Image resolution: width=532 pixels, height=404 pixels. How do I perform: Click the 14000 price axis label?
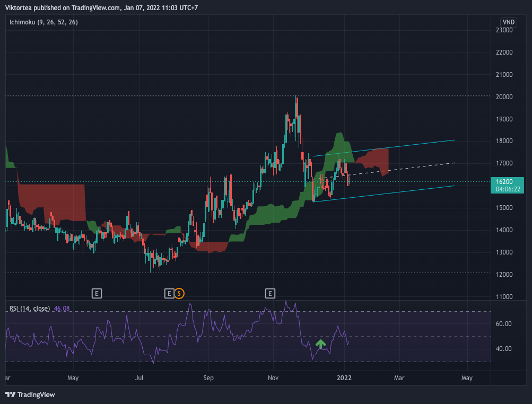[x=504, y=230]
